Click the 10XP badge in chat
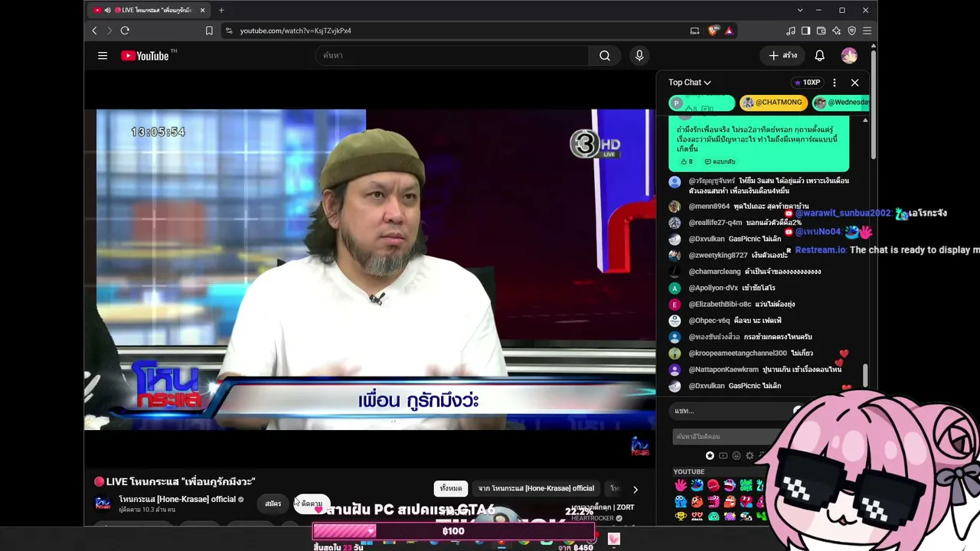 pyautogui.click(x=807, y=83)
